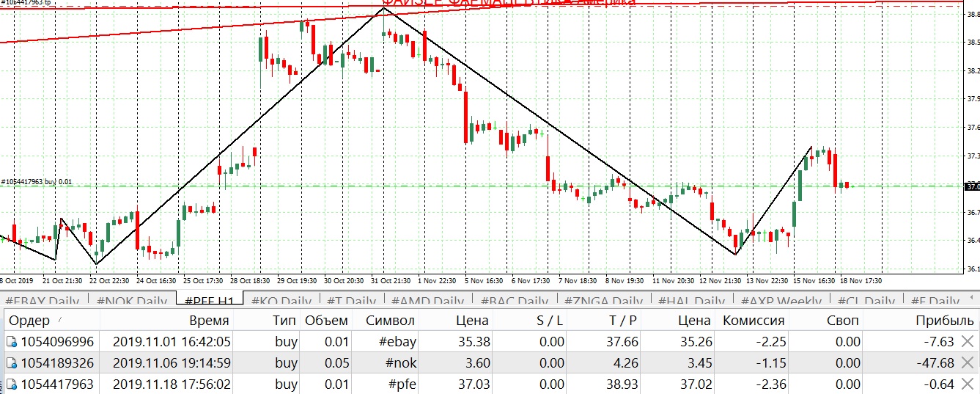Click the open price 35.38

pyautogui.click(x=473, y=341)
